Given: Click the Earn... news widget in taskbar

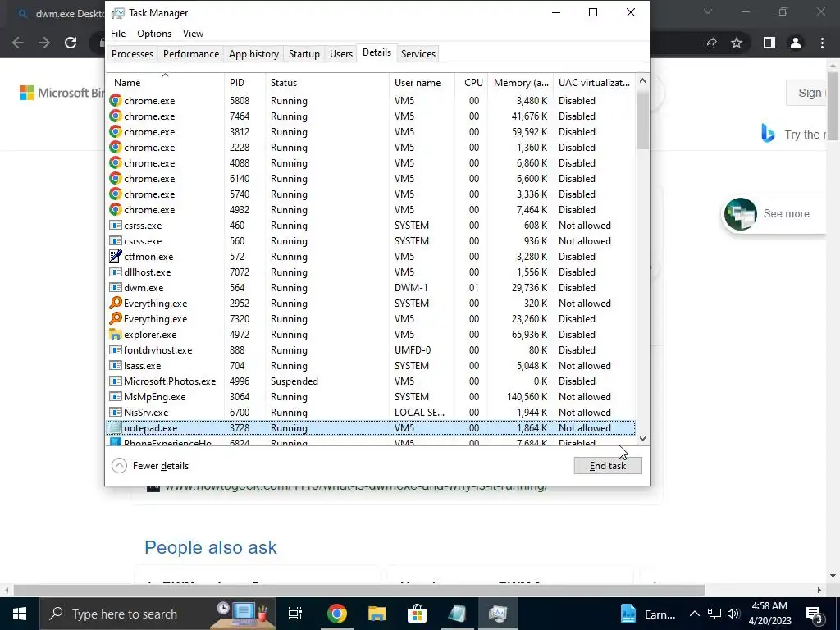Looking at the screenshot, I should click(648, 614).
